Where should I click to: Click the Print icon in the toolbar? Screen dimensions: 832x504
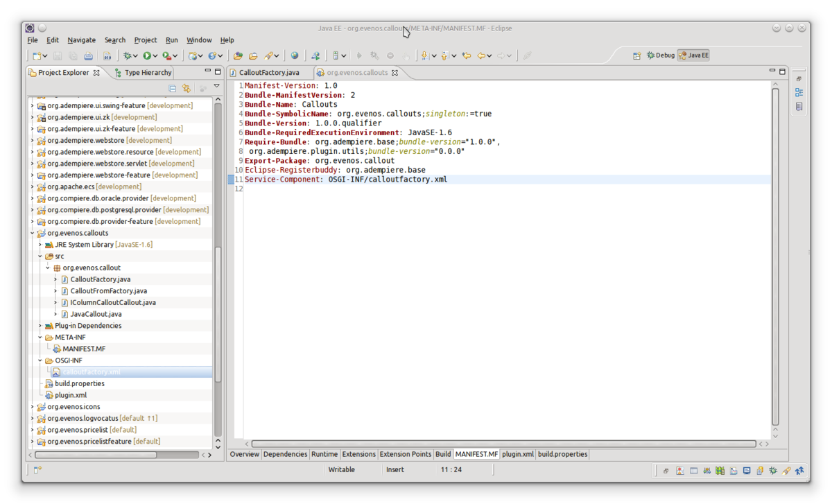pyautogui.click(x=89, y=55)
